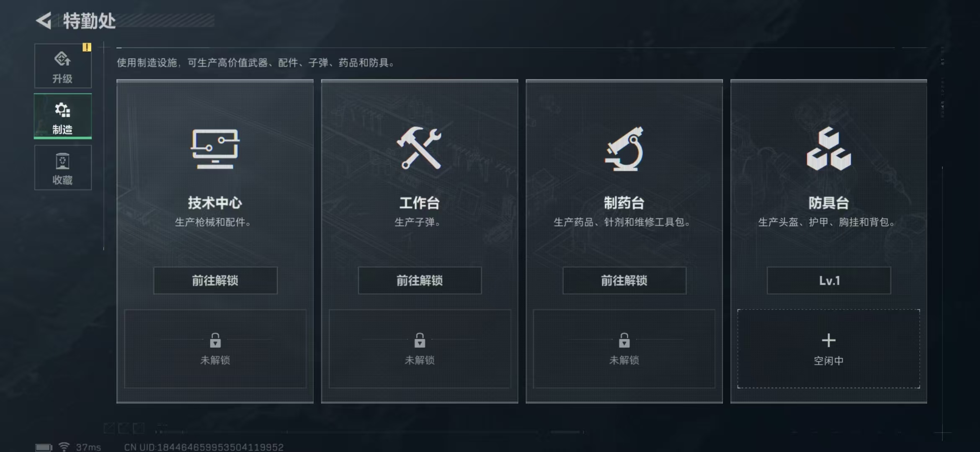Go back using the arrow beside 特勤处
Image resolution: width=980 pixels, height=452 pixels.
click(x=44, y=21)
